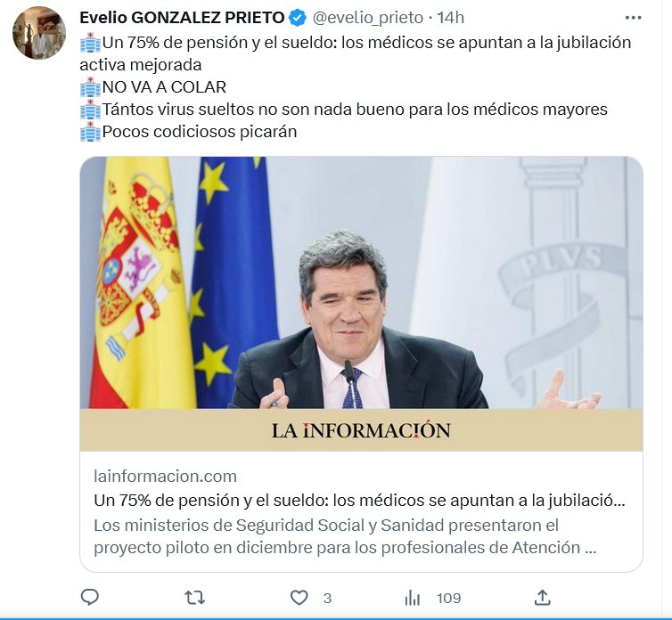Click the 14h timestamp of the tweet
This screenshot has width=672, height=620.
450,18
